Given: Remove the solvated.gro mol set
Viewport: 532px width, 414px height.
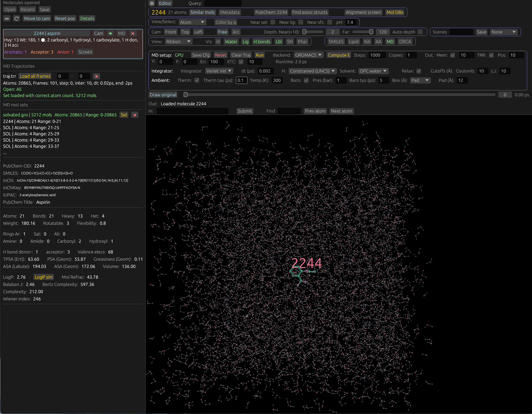Looking at the screenshot, I should pyautogui.click(x=135, y=115).
